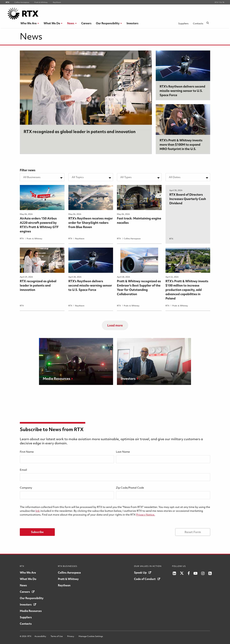230x644 pixels.
Task: Click the Investors promo tile
Action: click(154, 361)
